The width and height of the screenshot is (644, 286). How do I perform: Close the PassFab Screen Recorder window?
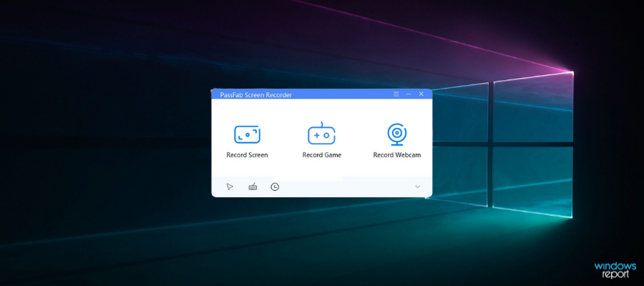coord(421,94)
